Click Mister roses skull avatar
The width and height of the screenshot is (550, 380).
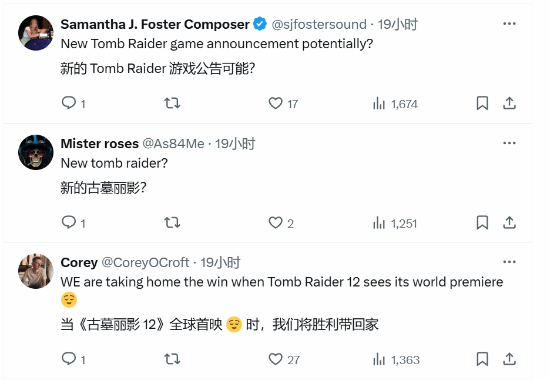pyautogui.click(x=36, y=152)
